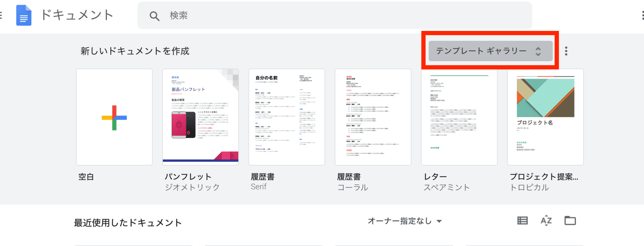Image resolution: width=644 pixels, height=246 pixels.
Task: Open the オーナー指定なし owner filter dropdown
Action: tap(405, 221)
